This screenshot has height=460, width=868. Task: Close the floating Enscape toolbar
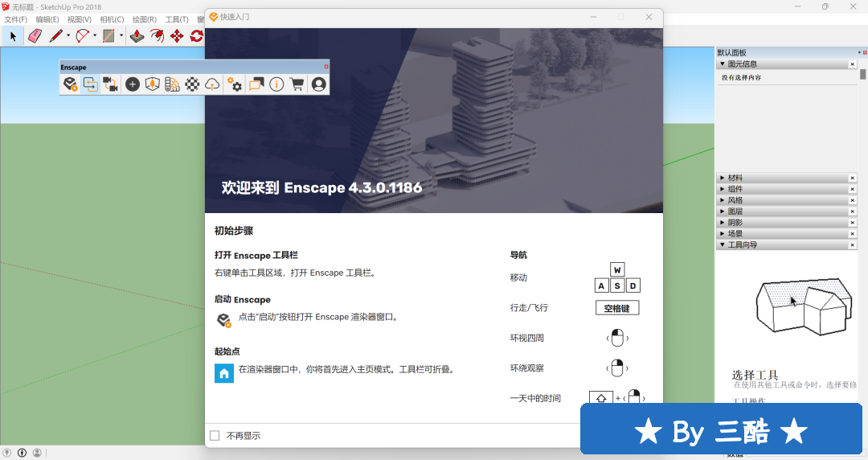[326, 67]
